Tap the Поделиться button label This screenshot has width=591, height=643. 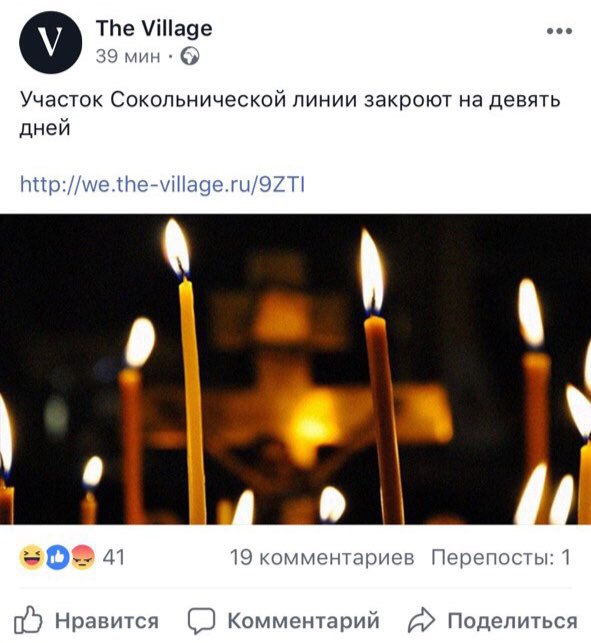512,620
